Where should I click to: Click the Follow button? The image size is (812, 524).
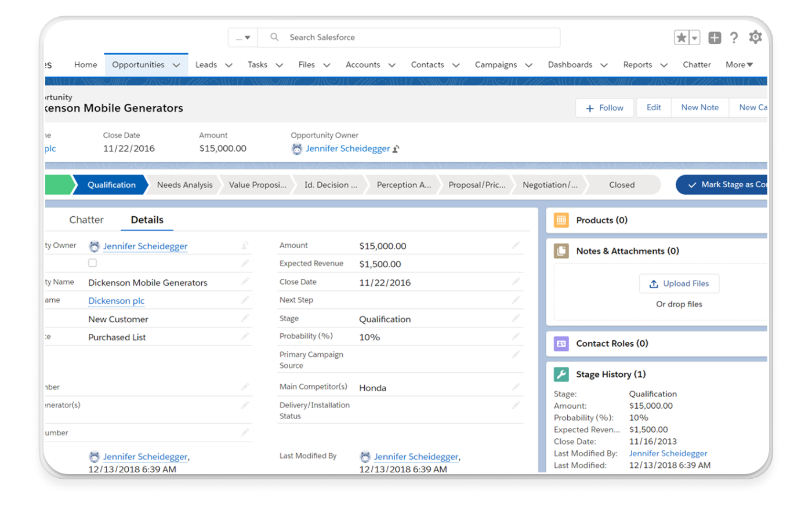coord(604,108)
